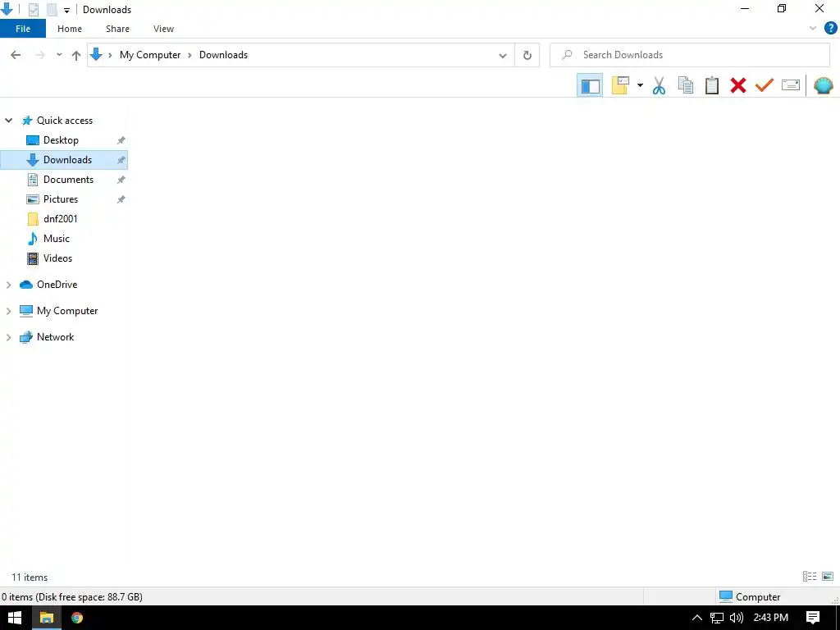This screenshot has height=630, width=840.
Task: Refresh the Downloads folder
Action: pyautogui.click(x=527, y=55)
